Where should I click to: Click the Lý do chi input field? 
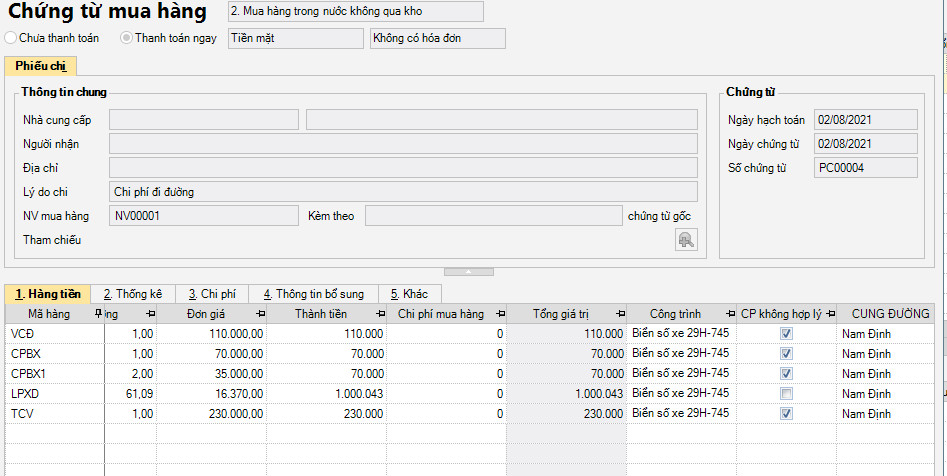[403, 191]
